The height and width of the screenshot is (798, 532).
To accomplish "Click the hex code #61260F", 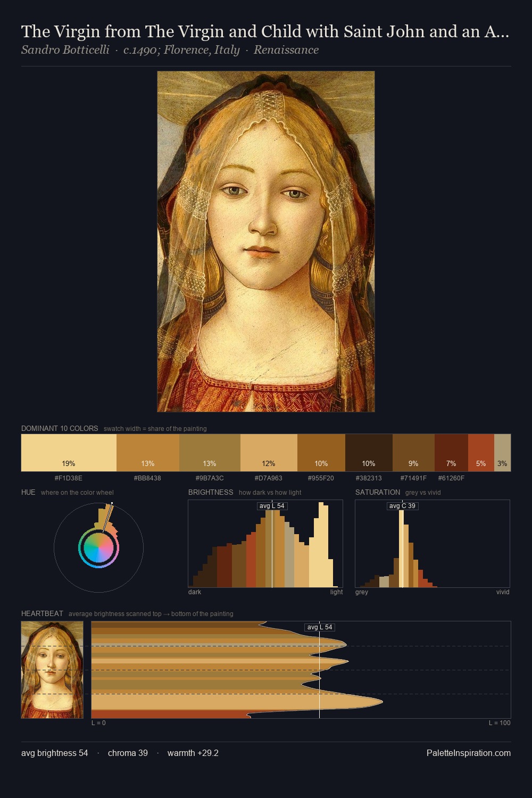I will pos(451,478).
